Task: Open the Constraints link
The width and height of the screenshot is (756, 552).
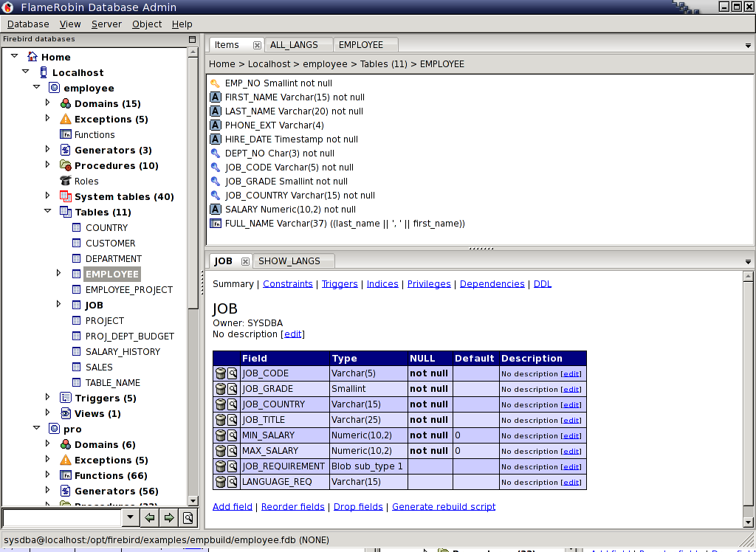Action: pyautogui.click(x=288, y=284)
